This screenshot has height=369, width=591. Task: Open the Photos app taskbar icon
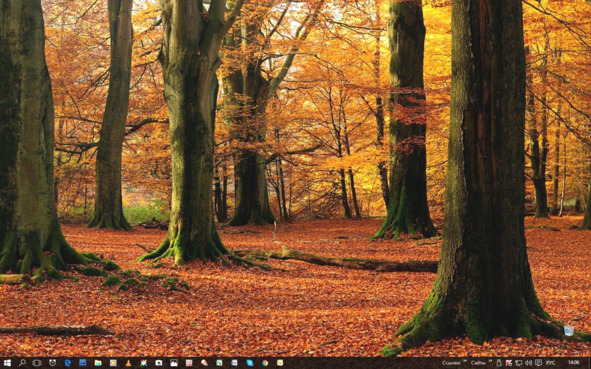click(174, 363)
